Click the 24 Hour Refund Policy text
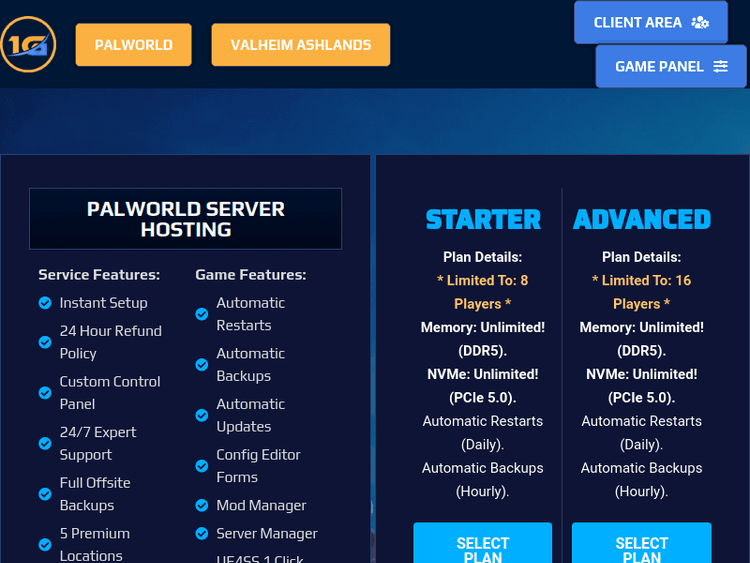The height and width of the screenshot is (563, 750). pyautogui.click(x=110, y=342)
